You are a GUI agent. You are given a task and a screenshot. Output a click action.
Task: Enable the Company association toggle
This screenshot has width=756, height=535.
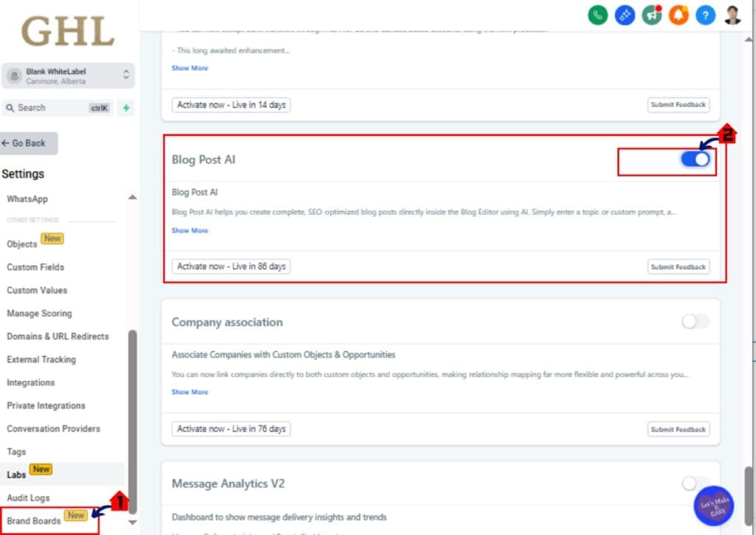tap(694, 322)
